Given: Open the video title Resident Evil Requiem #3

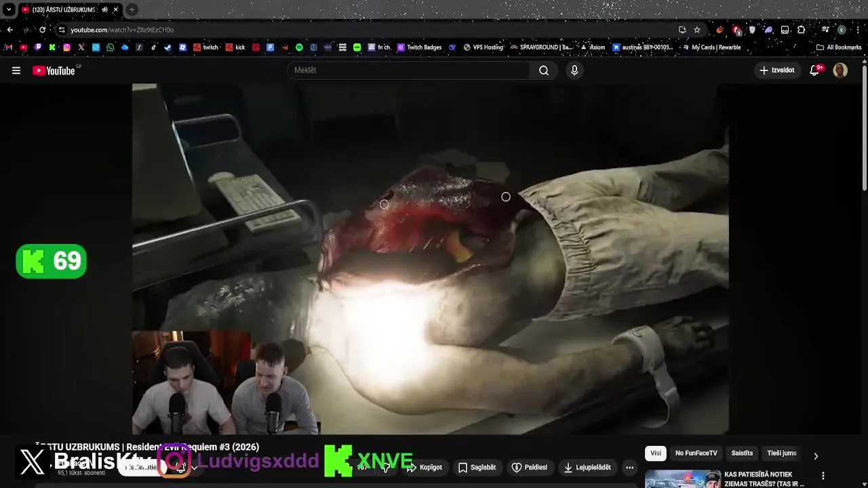Looking at the screenshot, I should click(146, 447).
